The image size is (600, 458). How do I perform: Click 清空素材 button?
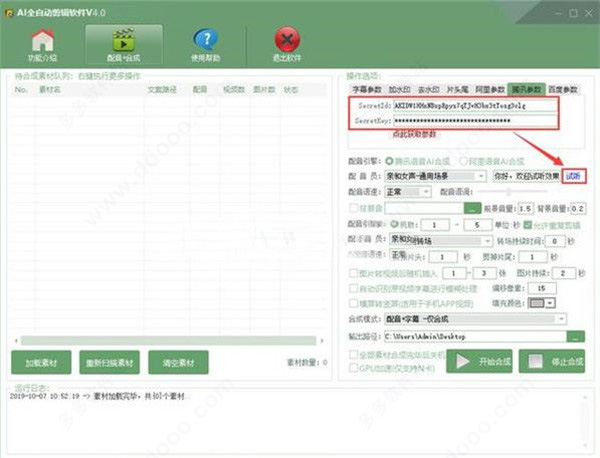click(178, 362)
